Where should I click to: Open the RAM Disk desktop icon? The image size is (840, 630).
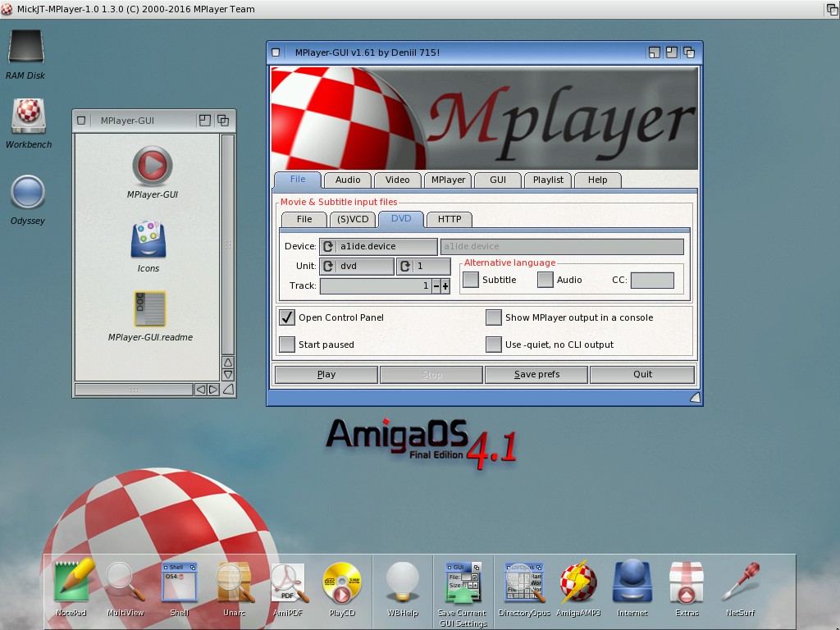coord(25,48)
